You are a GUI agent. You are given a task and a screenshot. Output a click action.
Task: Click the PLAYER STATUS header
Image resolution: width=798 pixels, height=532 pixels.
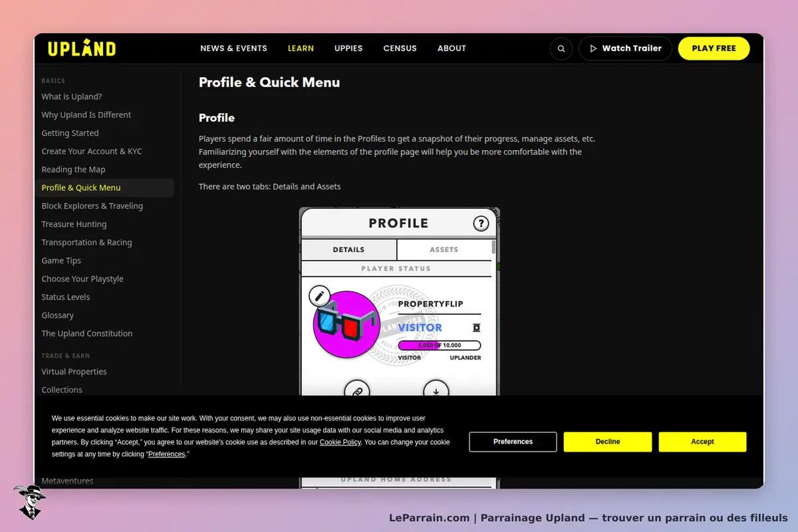click(x=396, y=269)
